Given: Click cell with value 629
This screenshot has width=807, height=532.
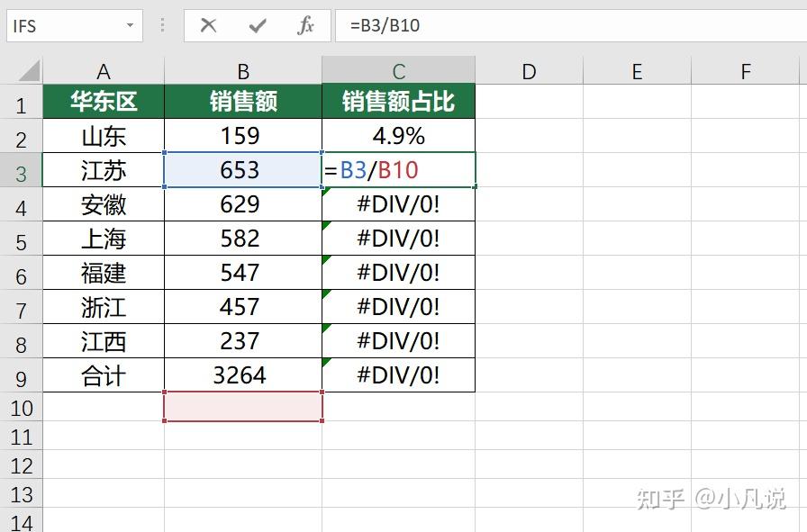Looking at the screenshot, I should (x=243, y=204).
